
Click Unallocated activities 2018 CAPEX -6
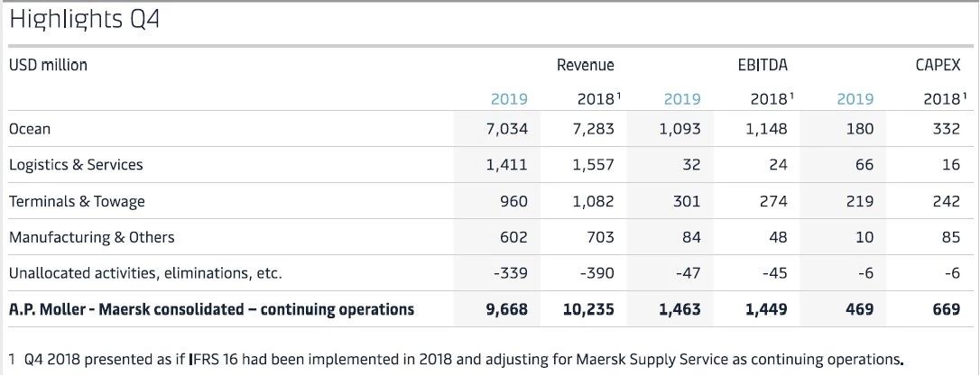click(952, 273)
